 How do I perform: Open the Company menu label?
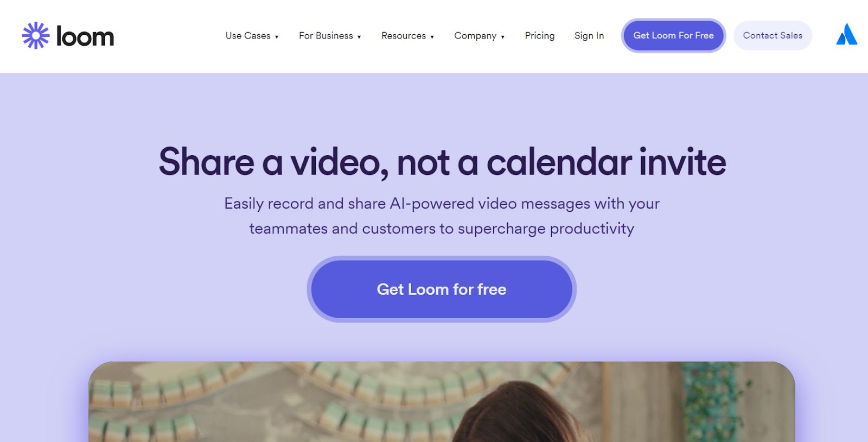475,36
